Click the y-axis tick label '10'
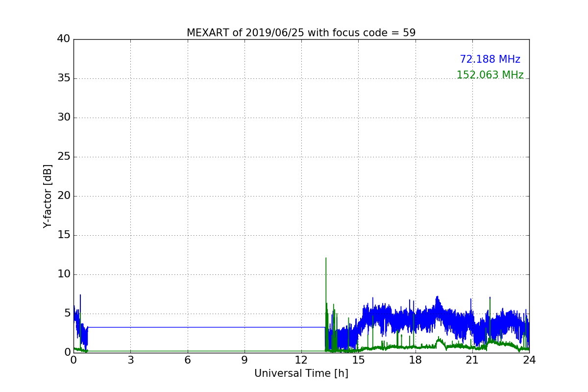 [64, 274]
